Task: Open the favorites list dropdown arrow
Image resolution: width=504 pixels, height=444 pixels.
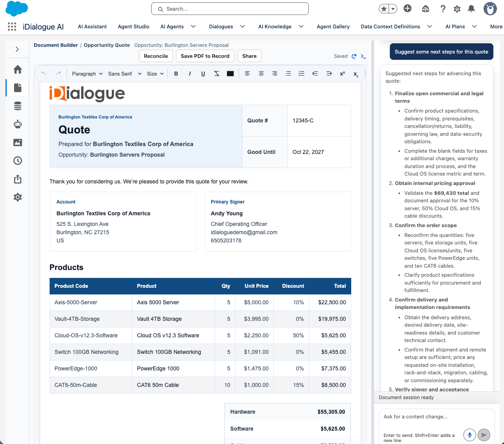Action: (393, 9)
